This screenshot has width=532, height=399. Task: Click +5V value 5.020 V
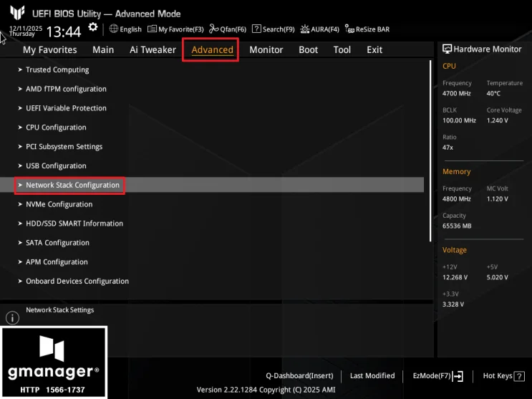click(x=497, y=277)
